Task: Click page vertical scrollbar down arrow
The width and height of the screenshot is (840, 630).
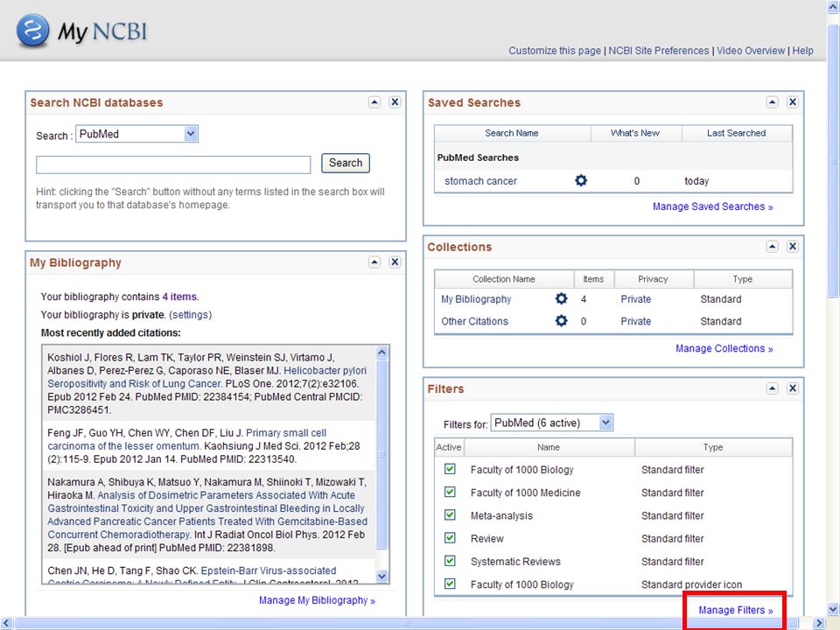Action: 833,609
